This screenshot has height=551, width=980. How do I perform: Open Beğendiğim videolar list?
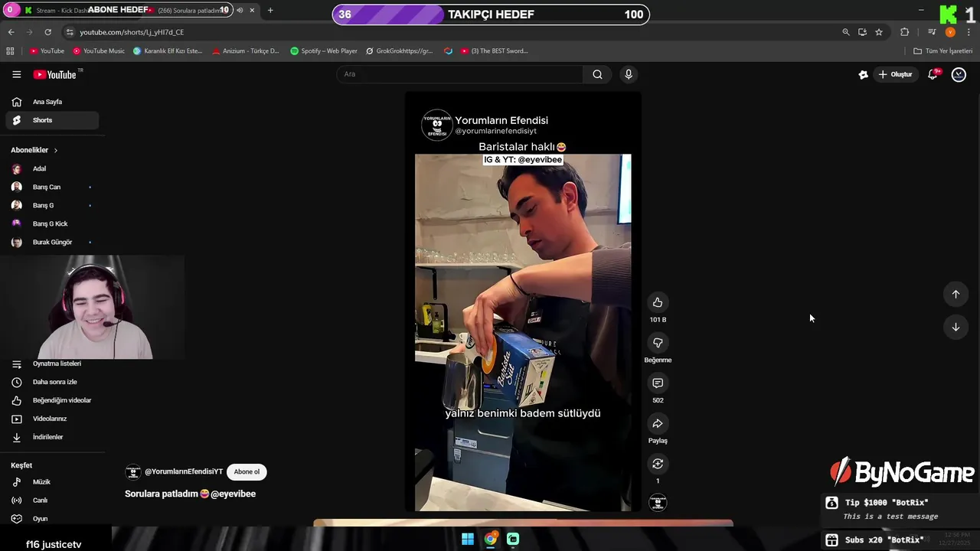point(52,400)
